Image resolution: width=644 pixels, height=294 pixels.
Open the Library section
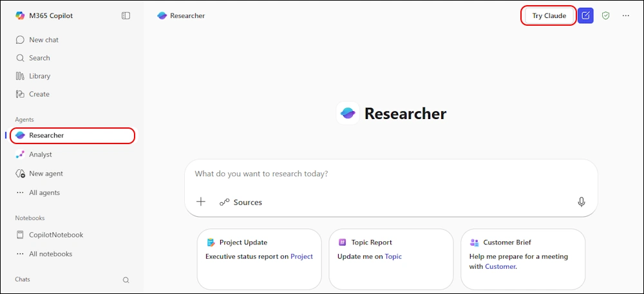(x=39, y=76)
